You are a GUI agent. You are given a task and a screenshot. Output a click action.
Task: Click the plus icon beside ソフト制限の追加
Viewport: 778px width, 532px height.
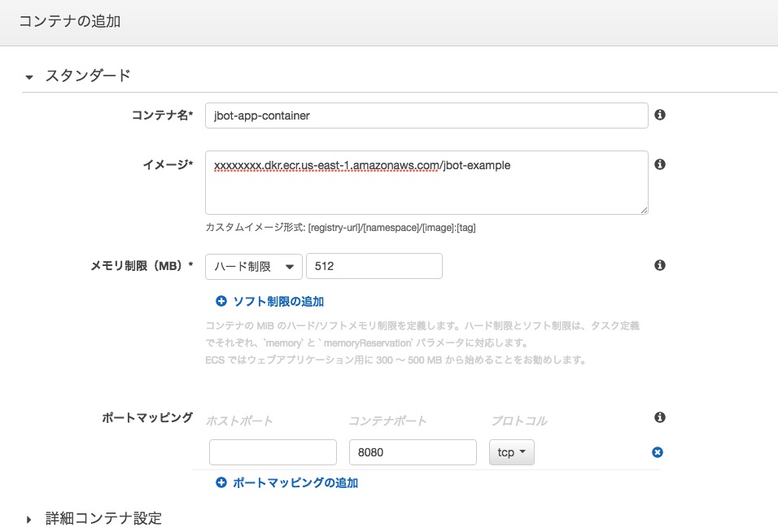pos(221,301)
